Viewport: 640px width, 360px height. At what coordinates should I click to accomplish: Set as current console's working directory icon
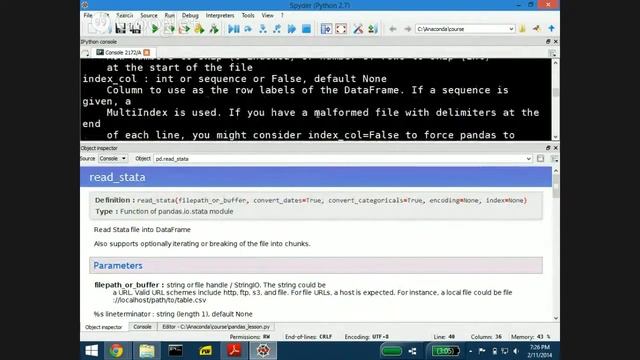coord(536,29)
